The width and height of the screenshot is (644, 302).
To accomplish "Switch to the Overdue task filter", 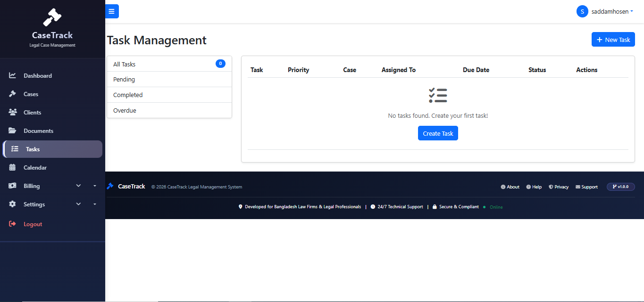I will tap(169, 110).
